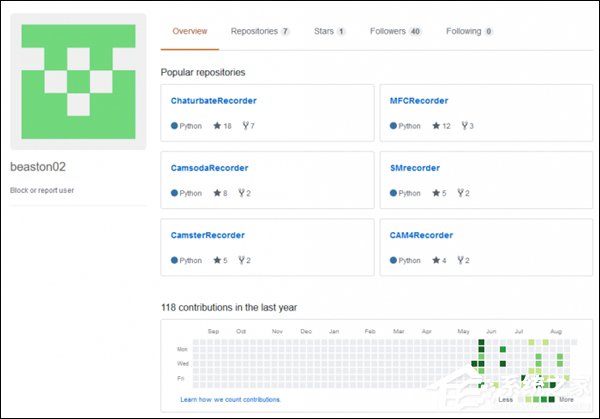This screenshot has width=600, height=419.
Task: Click fork icon on ChaturbateRecorder repository
Action: (x=245, y=126)
